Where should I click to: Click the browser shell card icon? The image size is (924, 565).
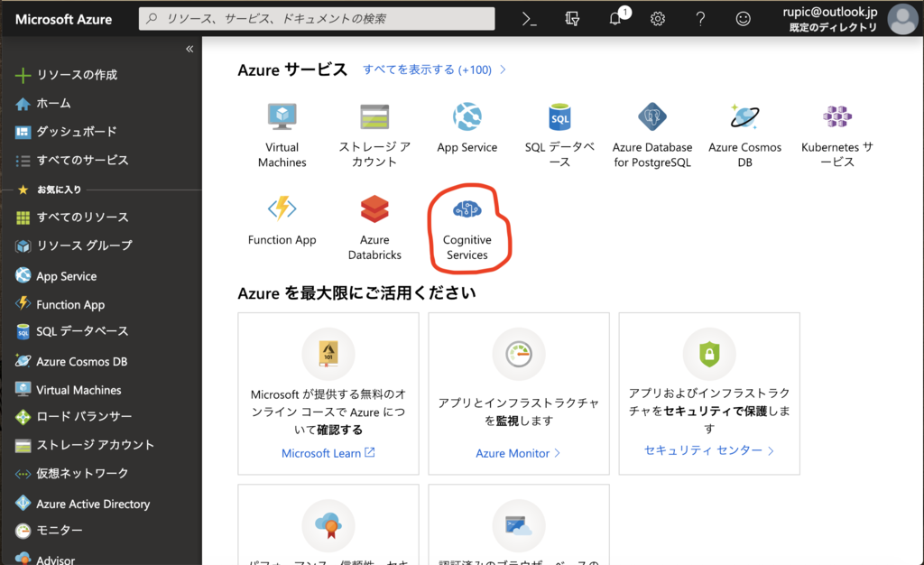click(519, 525)
